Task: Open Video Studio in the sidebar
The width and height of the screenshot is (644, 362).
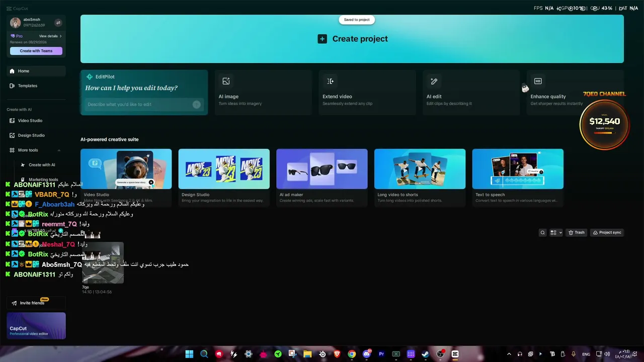Action: click(36, 121)
